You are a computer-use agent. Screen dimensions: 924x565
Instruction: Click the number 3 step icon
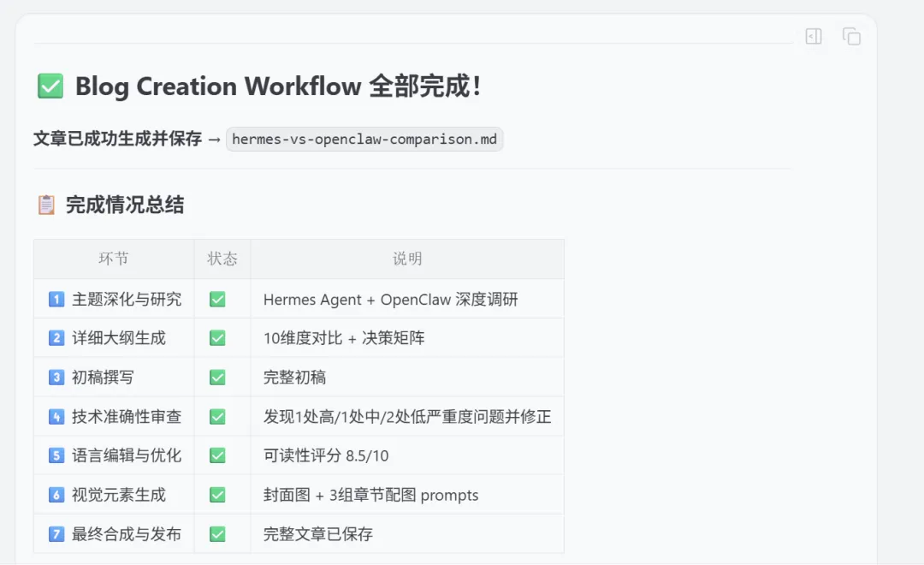point(56,378)
